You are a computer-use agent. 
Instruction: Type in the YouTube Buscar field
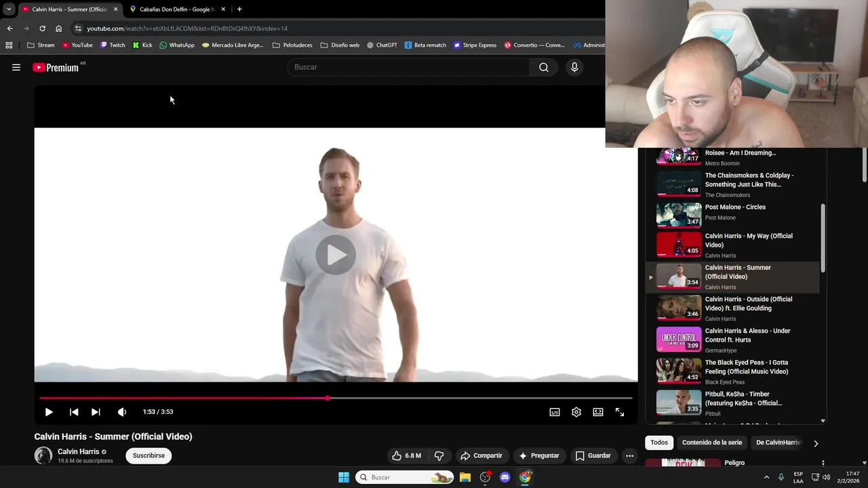409,67
